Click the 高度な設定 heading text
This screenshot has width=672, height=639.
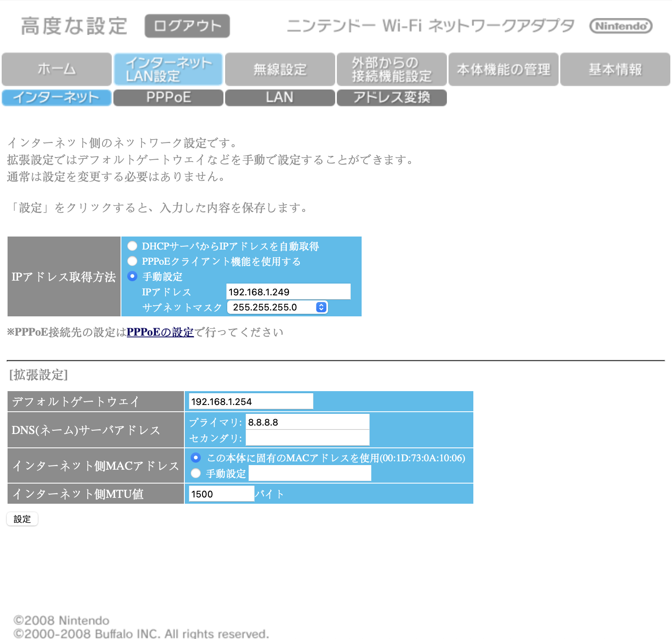[74, 26]
